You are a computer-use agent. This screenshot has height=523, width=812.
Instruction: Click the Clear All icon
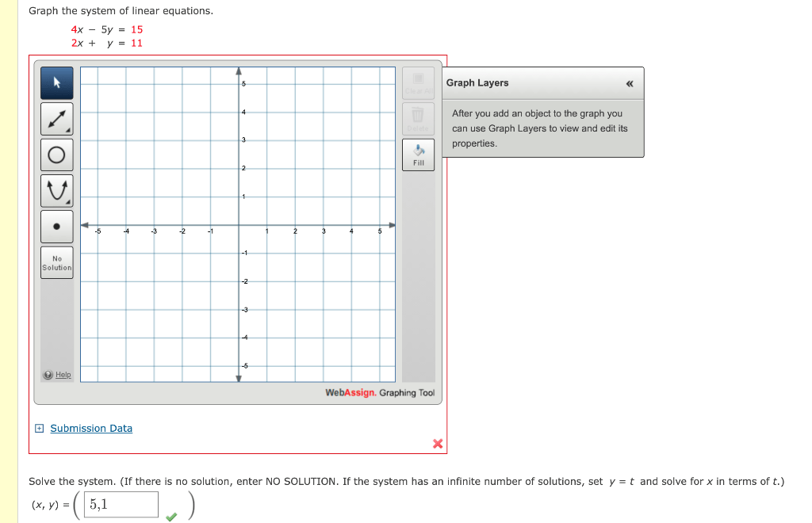(418, 82)
